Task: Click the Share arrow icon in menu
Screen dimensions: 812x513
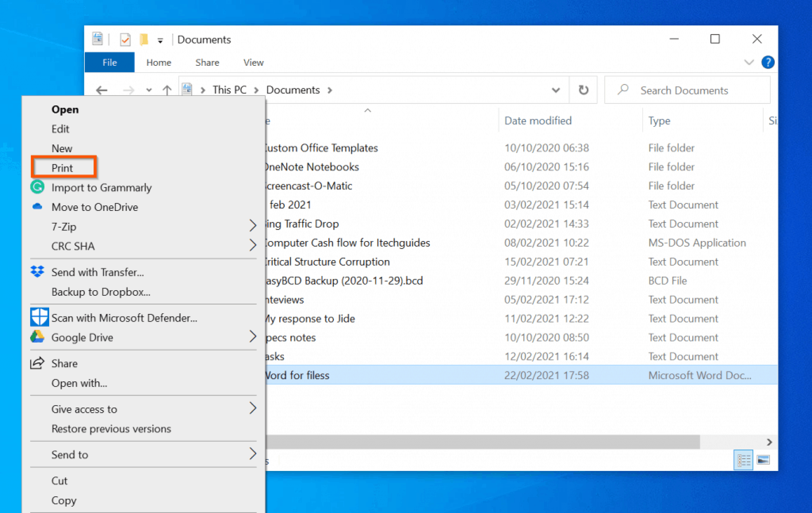Action: 37,363
